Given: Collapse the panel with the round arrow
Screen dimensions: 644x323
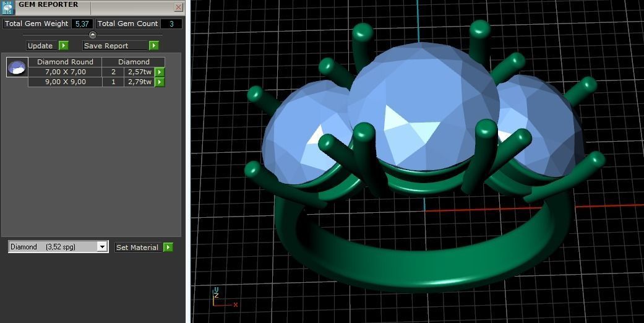Looking at the screenshot, I should [92, 35].
